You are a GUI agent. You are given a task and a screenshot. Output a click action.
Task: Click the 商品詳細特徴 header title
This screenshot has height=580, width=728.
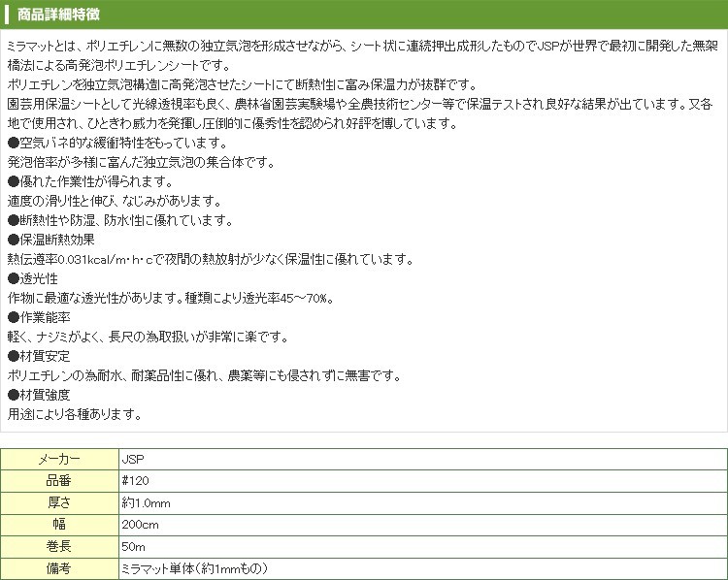pos(58,15)
